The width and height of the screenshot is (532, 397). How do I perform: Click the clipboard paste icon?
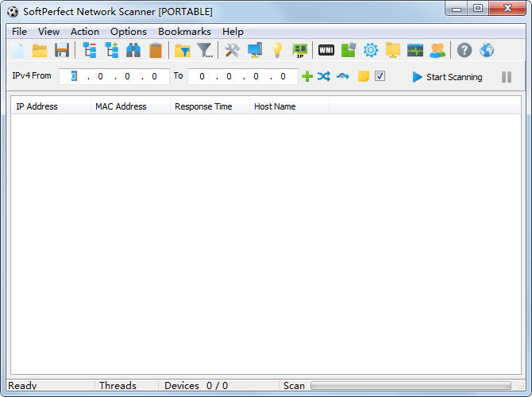(x=156, y=51)
